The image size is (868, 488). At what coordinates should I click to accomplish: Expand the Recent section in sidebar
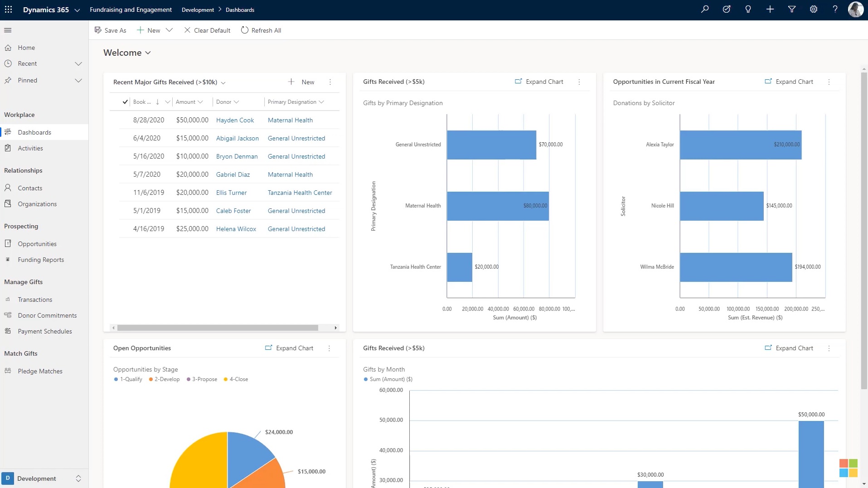pyautogui.click(x=78, y=64)
